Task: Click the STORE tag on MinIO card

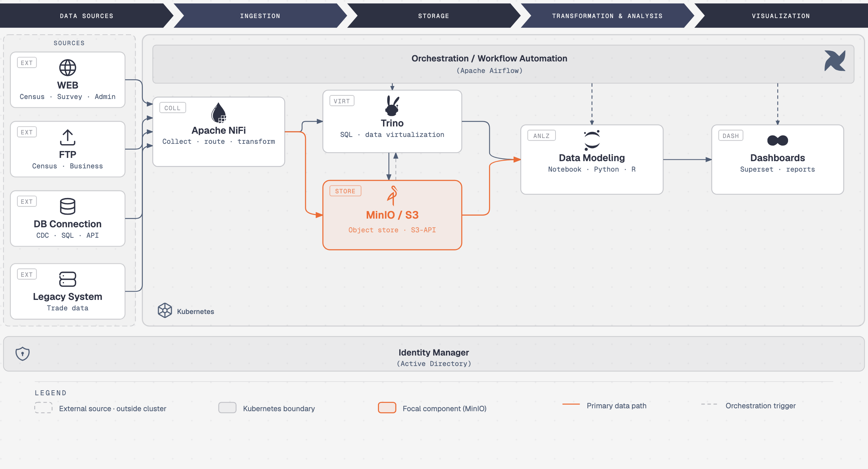Action: coord(345,191)
